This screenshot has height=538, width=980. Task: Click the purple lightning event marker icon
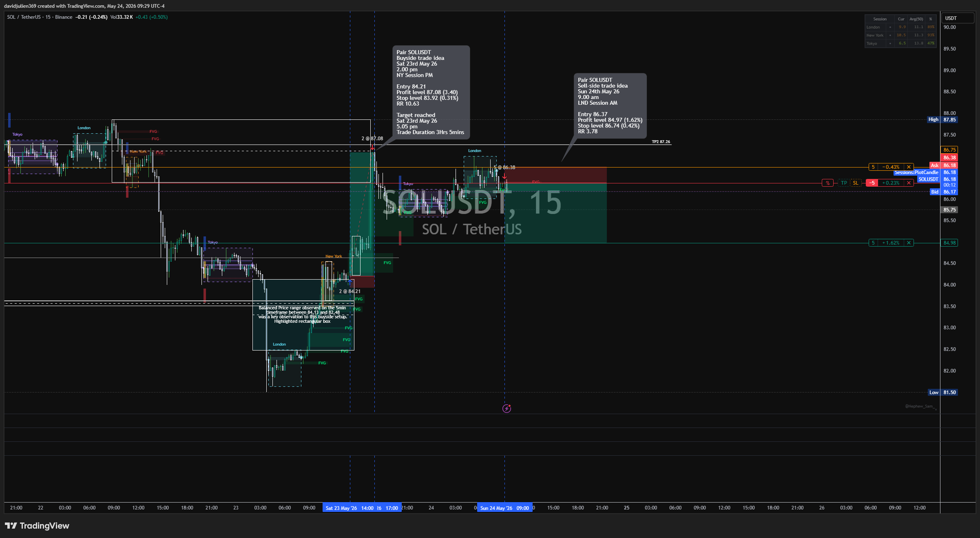[x=507, y=408]
